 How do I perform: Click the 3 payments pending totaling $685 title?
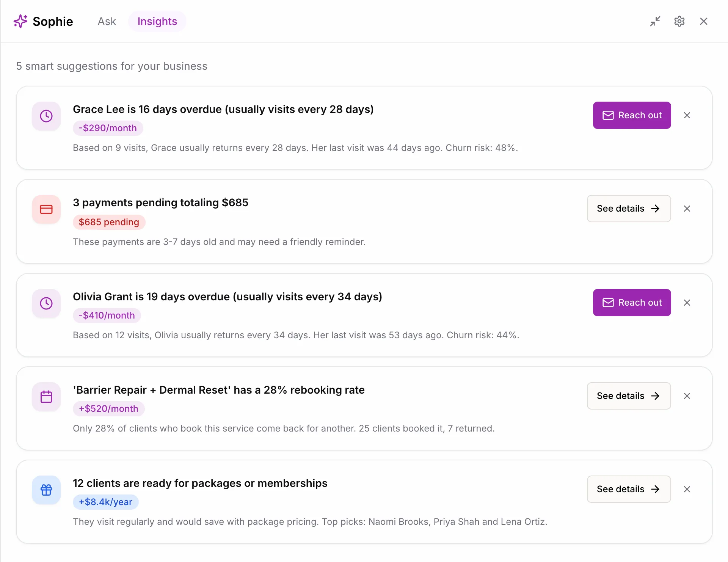161,203
